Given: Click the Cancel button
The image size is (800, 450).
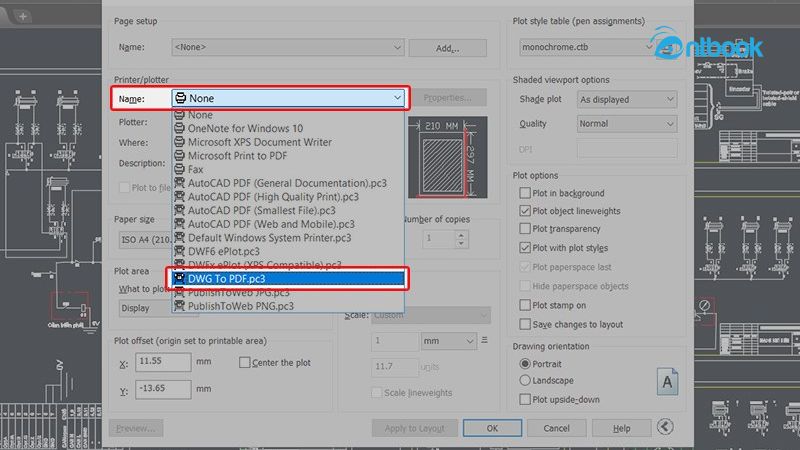Looking at the screenshot, I should click(x=557, y=428).
